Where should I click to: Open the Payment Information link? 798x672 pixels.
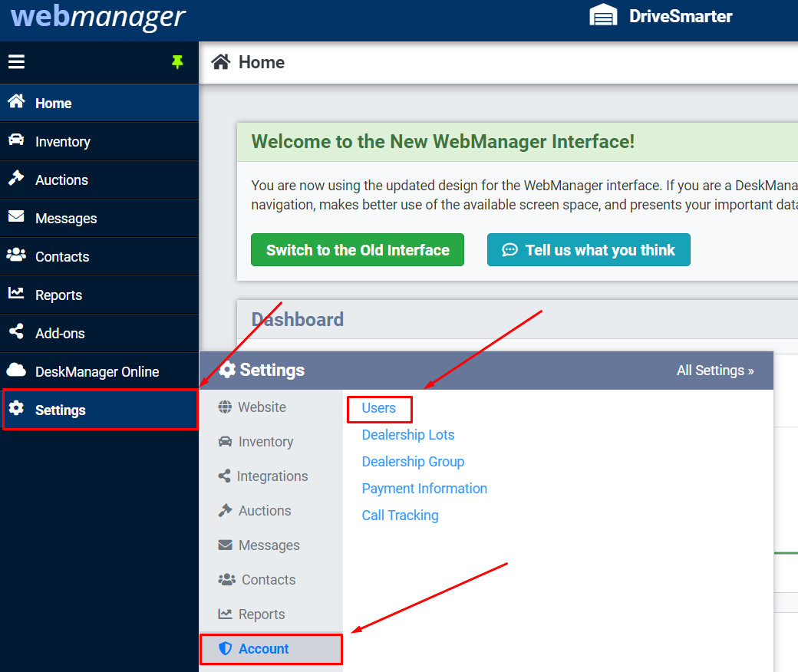click(x=424, y=489)
